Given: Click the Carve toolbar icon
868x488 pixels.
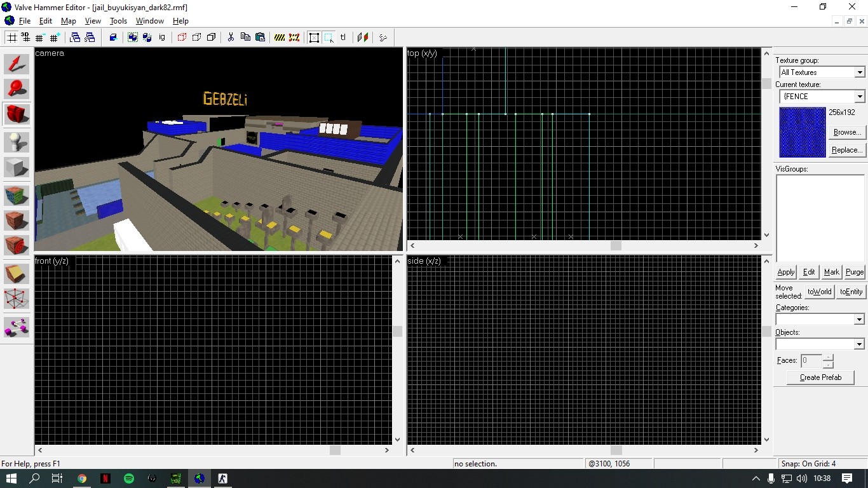Looking at the screenshot, I should click(x=113, y=37).
